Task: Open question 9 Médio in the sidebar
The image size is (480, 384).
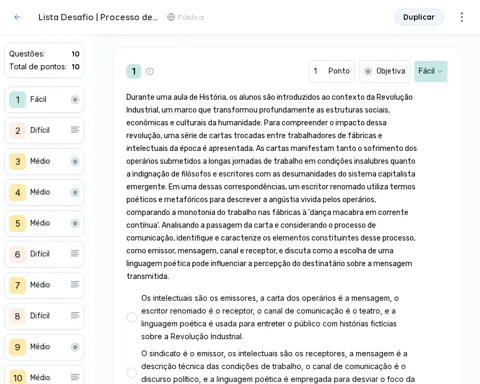Action: click(44, 347)
